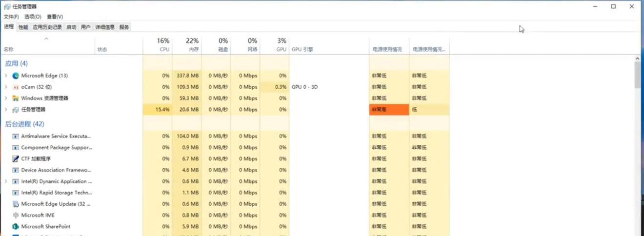The image size is (644, 236).
Task: Select the CTF 加载程序 process name
Action: click(x=36, y=158)
